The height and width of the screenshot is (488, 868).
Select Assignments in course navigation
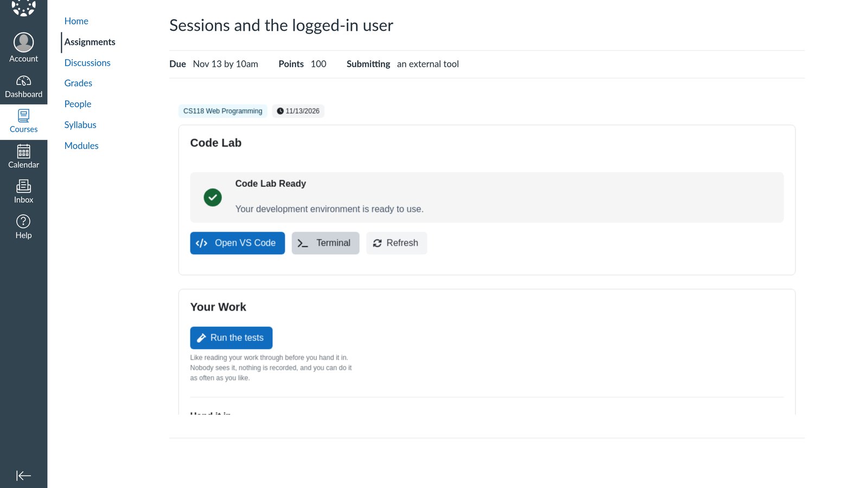tap(90, 42)
